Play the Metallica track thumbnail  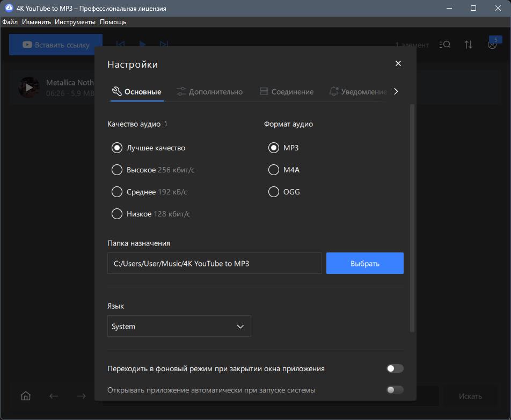coord(29,88)
